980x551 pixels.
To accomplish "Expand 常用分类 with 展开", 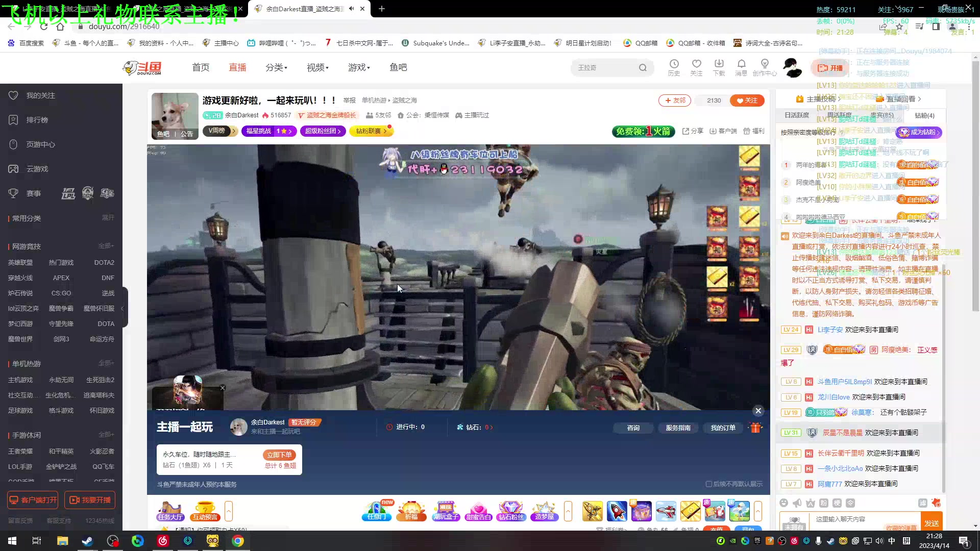I will [108, 218].
